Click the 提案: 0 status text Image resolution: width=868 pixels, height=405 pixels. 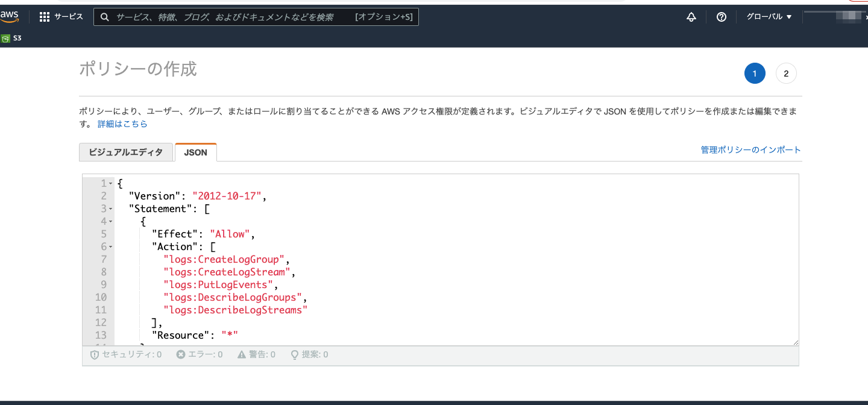(x=315, y=354)
